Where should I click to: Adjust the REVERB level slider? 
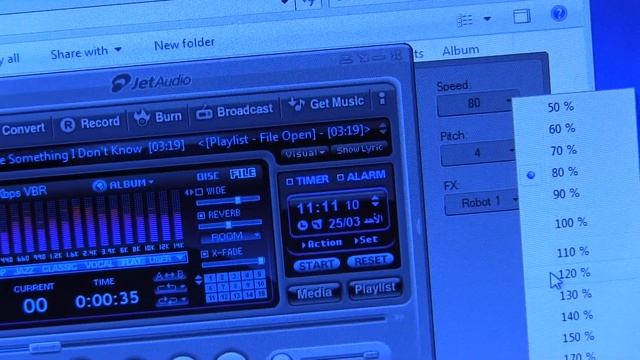(230, 224)
